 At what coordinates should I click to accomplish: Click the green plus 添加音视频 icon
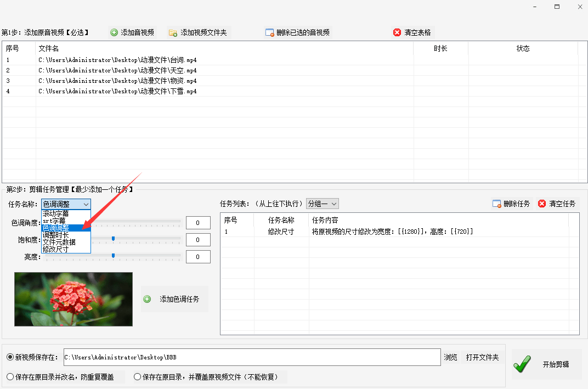(114, 32)
